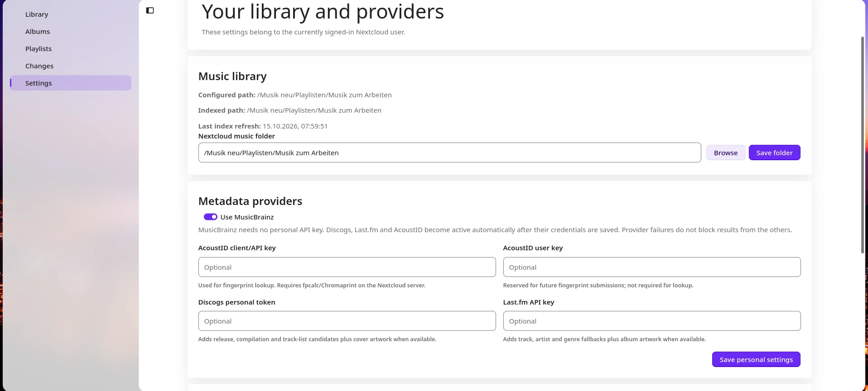Image resolution: width=868 pixels, height=391 pixels.
Task: Click Save personal settings button
Action: pyautogui.click(x=756, y=359)
